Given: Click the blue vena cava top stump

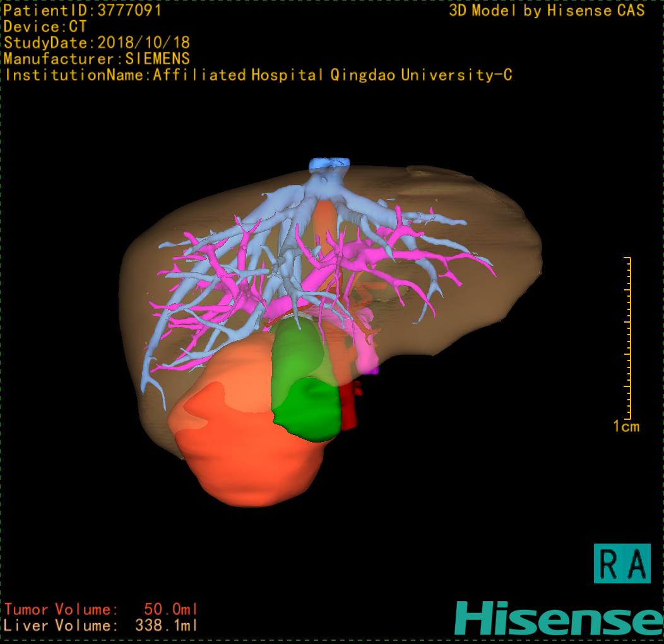Looking at the screenshot, I should 329,164.
